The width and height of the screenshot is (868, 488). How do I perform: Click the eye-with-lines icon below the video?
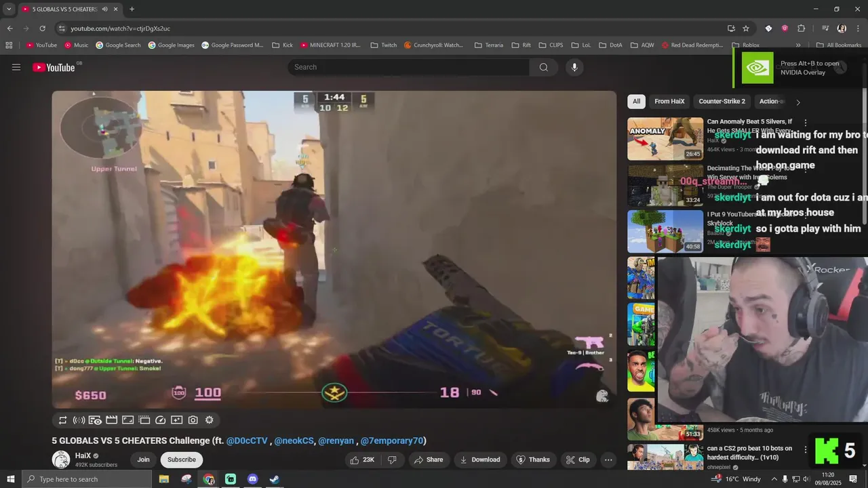95,420
